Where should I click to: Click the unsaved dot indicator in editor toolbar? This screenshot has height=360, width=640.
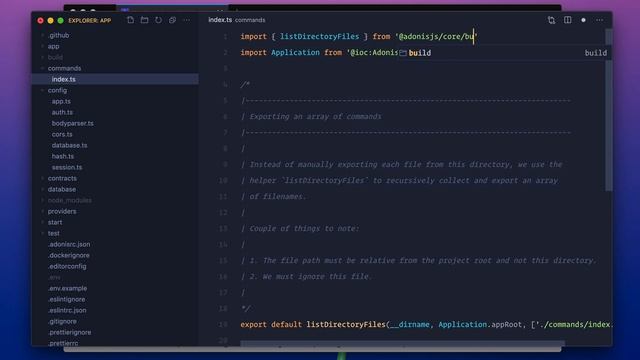pos(583,20)
